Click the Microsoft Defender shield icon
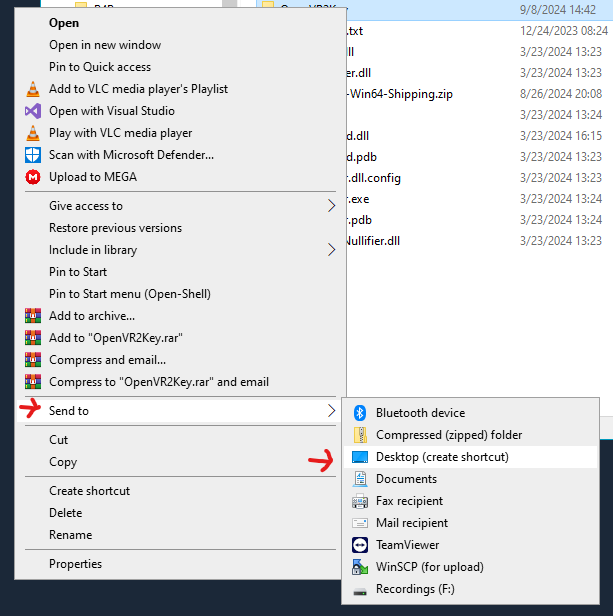The width and height of the screenshot is (613, 616). click(32, 155)
